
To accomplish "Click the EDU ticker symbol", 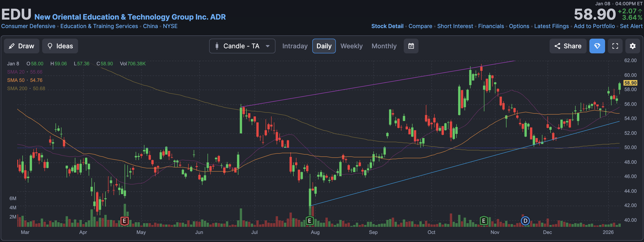I will click(x=16, y=14).
